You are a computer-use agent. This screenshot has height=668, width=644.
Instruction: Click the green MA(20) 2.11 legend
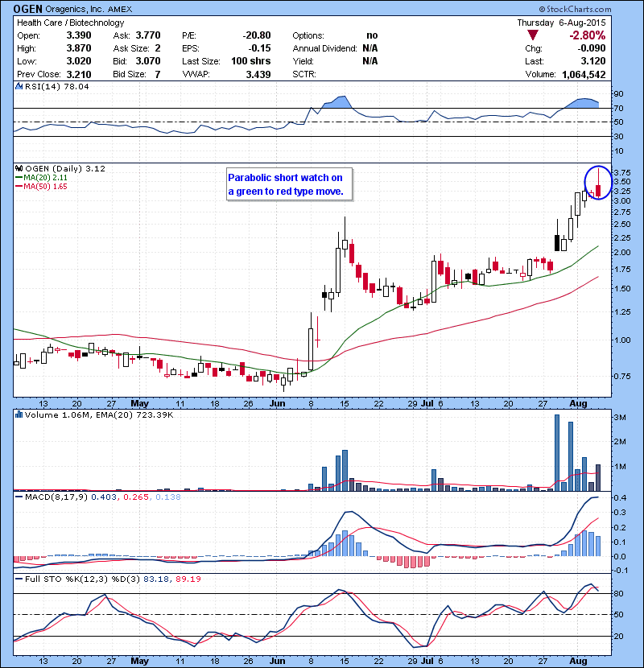(x=45, y=178)
